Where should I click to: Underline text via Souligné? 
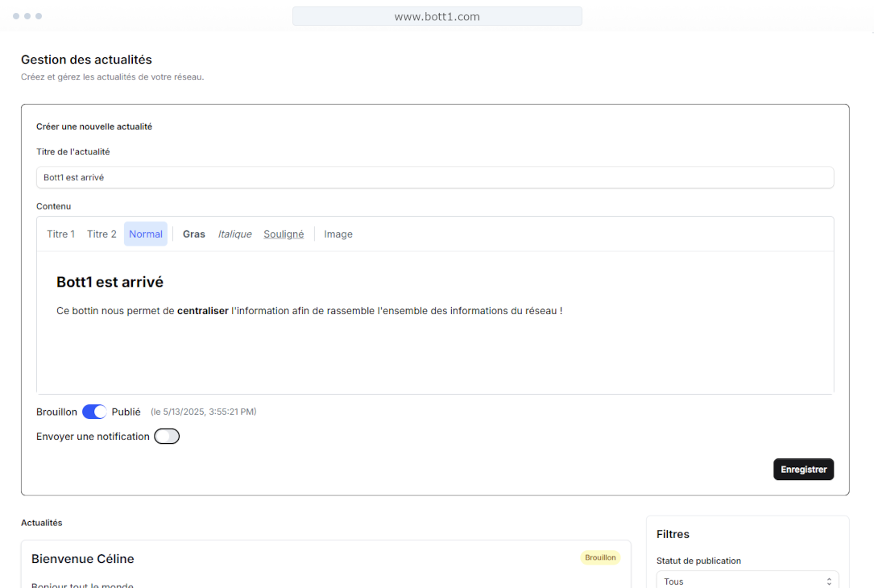point(284,234)
